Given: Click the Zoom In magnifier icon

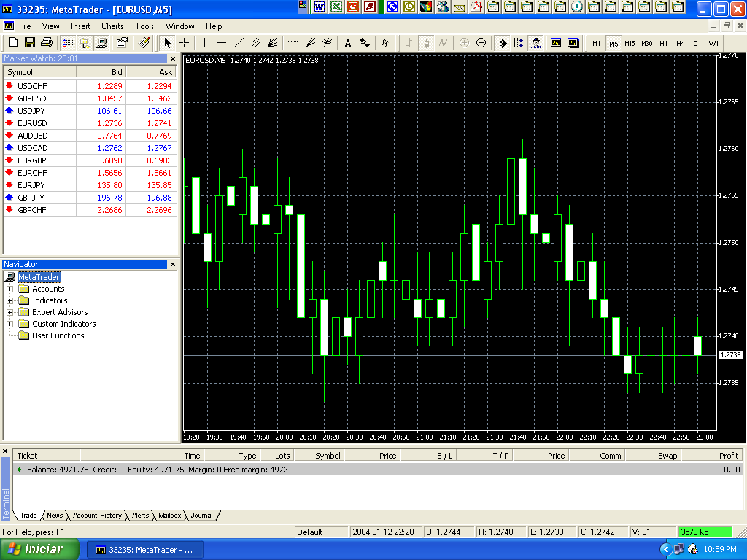Looking at the screenshot, I should (464, 43).
